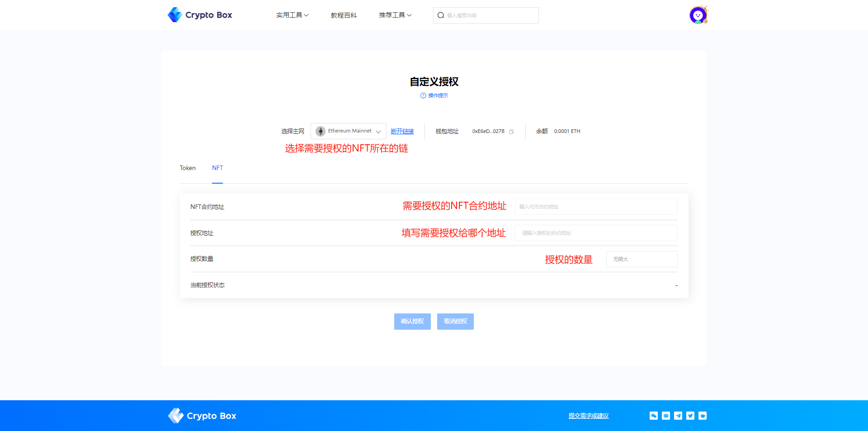Click the info icon beside 操作提示

(x=423, y=95)
